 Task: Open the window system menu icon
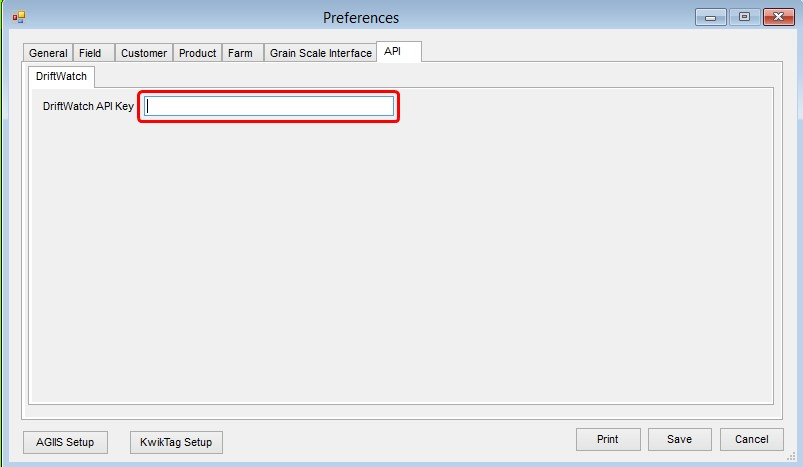pyautogui.click(x=19, y=17)
